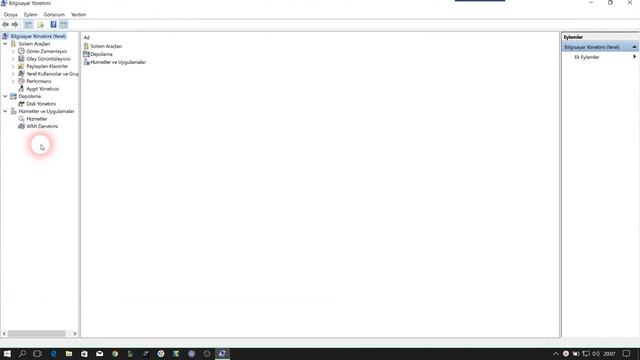Open Görev Zamanlayıcı in the tree
Viewport: 640px width, 360px height.
[47, 51]
